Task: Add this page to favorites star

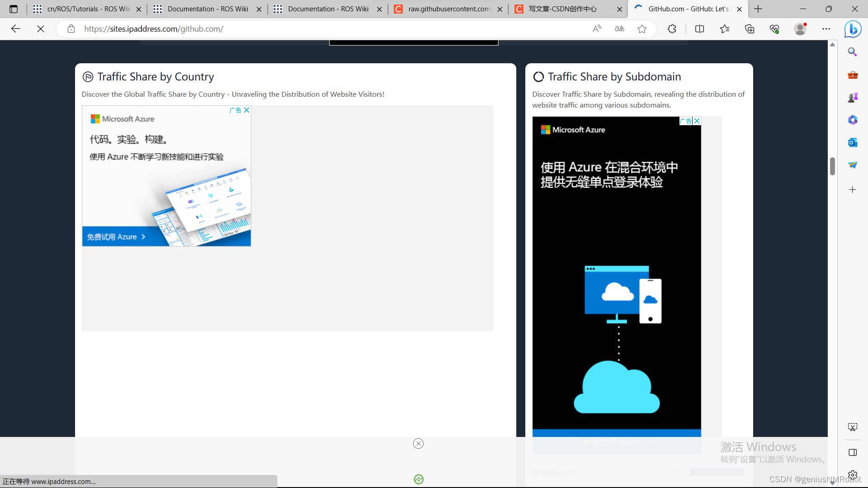Action: (642, 29)
